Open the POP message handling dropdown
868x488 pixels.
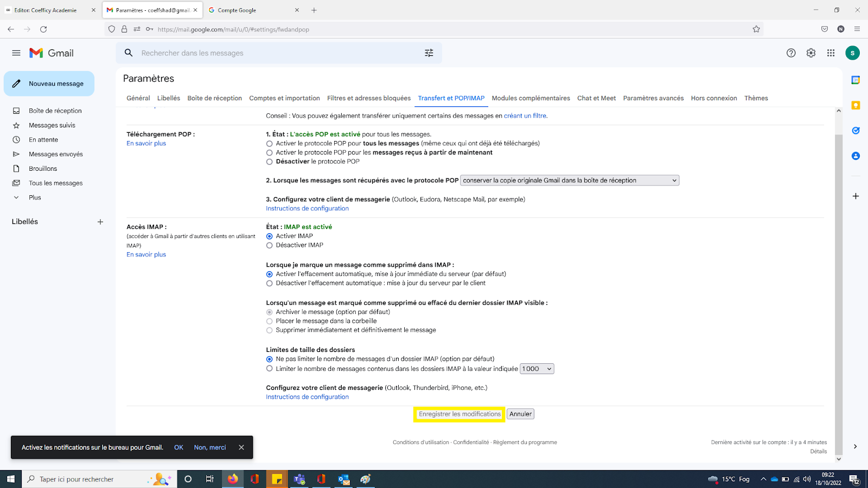[570, 181]
